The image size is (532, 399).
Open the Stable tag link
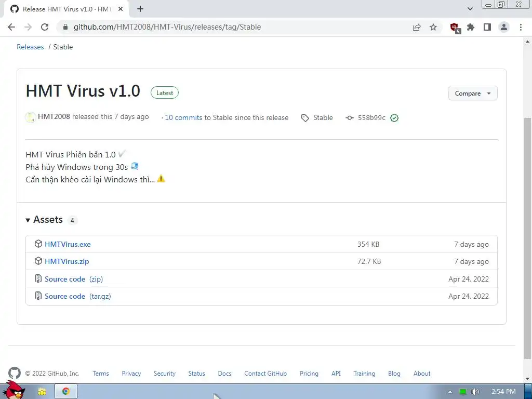click(x=323, y=117)
